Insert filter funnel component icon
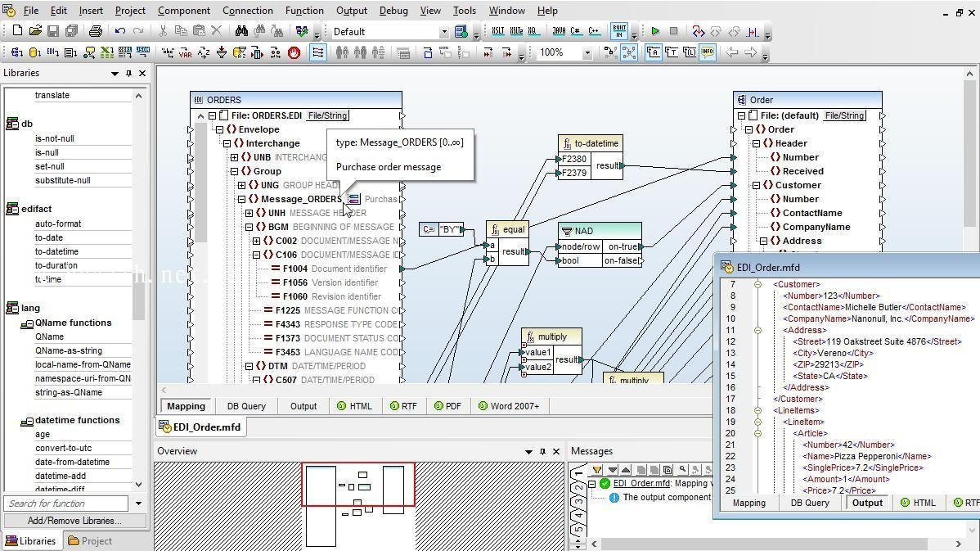Image resolution: width=980 pixels, height=551 pixels. point(221,52)
